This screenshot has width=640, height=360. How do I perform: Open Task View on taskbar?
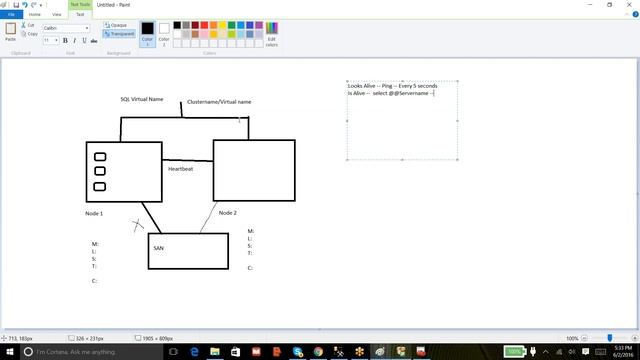(x=173, y=351)
